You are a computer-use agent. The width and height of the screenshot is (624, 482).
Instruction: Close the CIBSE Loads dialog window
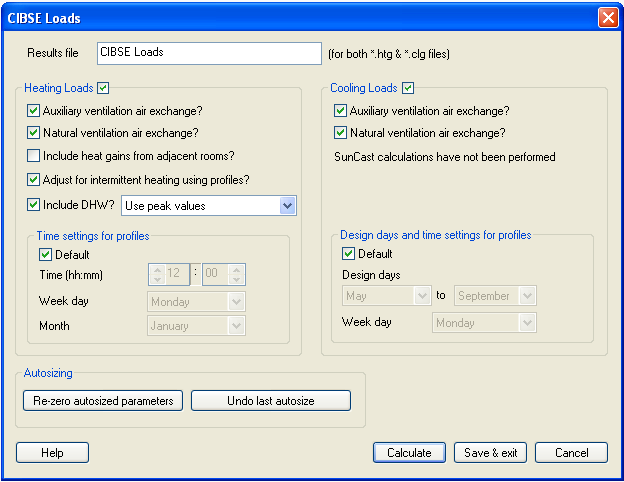[x=607, y=18]
